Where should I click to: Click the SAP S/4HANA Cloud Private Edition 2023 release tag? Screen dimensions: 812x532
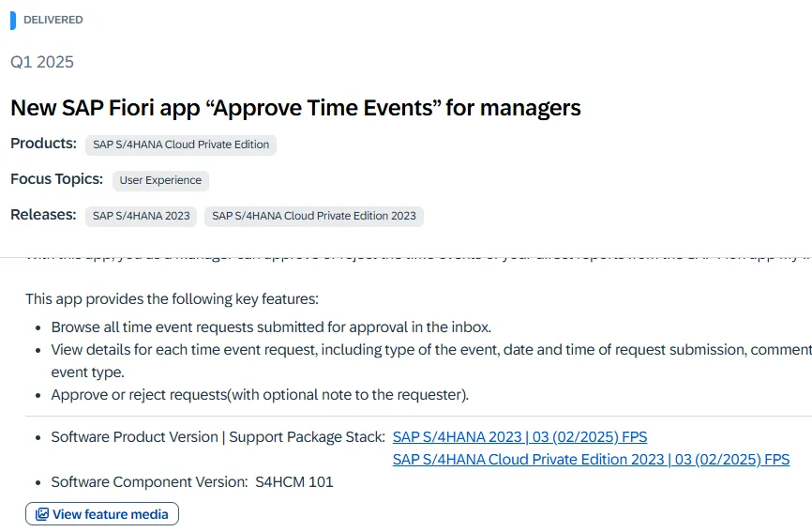pos(314,216)
